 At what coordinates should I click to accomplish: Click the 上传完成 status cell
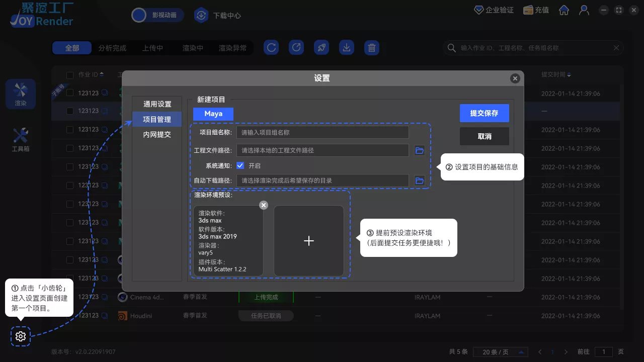[266, 297]
